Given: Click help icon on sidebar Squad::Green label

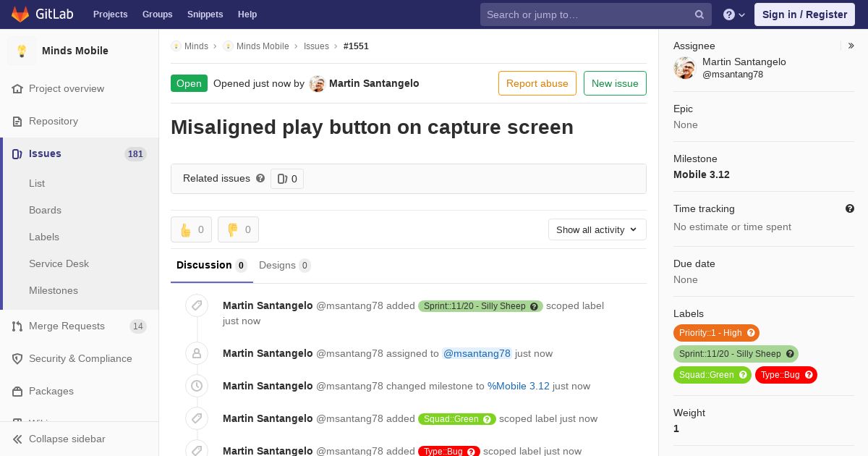Looking at the screenshot, I should pyautogui.click(x=743, y=375).
